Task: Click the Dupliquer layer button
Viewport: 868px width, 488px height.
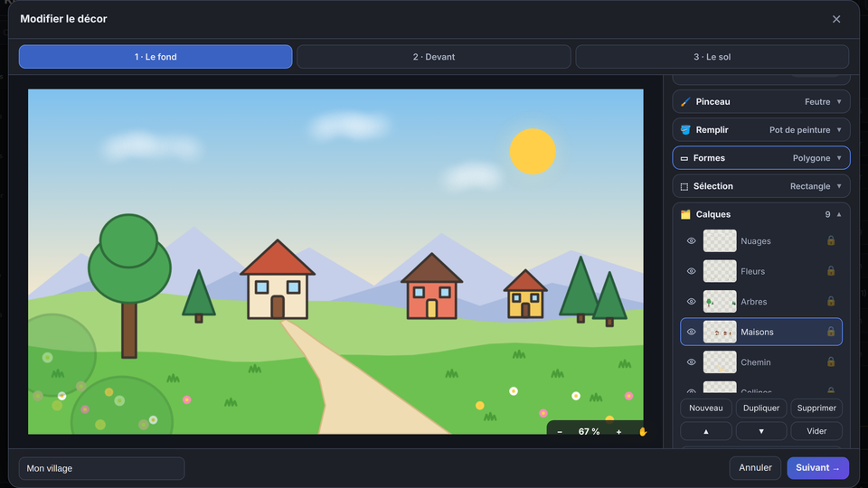Action: 761,408
